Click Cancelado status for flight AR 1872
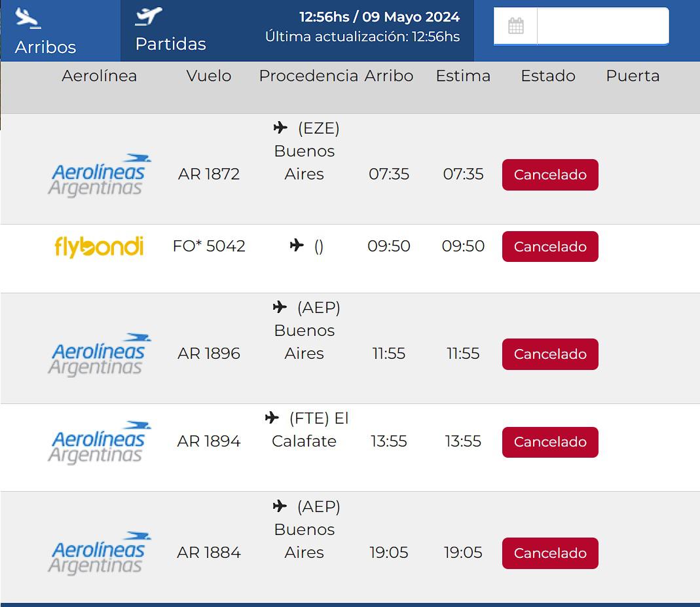The width and height of the screenshot is (700, 607). click(x=550, y=175)
